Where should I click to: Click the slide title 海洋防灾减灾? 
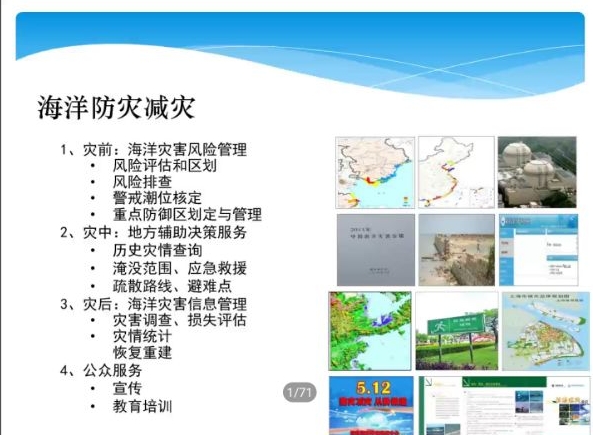point(116,108)
